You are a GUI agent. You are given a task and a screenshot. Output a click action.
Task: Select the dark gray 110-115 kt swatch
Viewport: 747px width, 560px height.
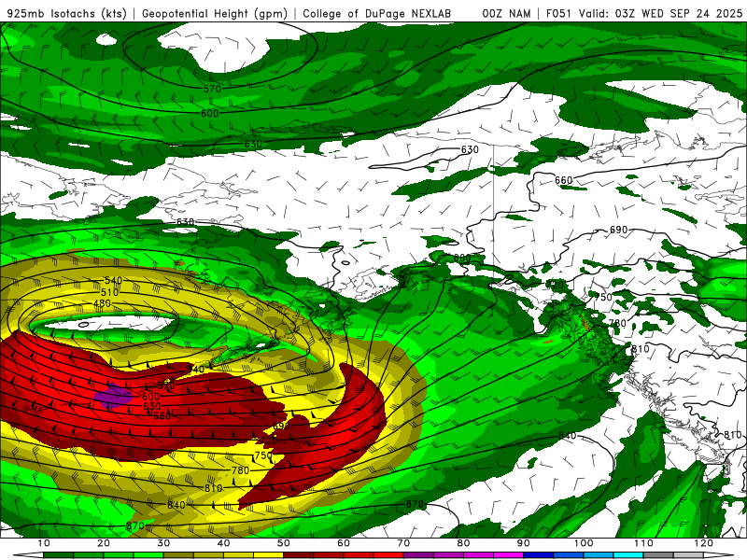click(658, 555)
